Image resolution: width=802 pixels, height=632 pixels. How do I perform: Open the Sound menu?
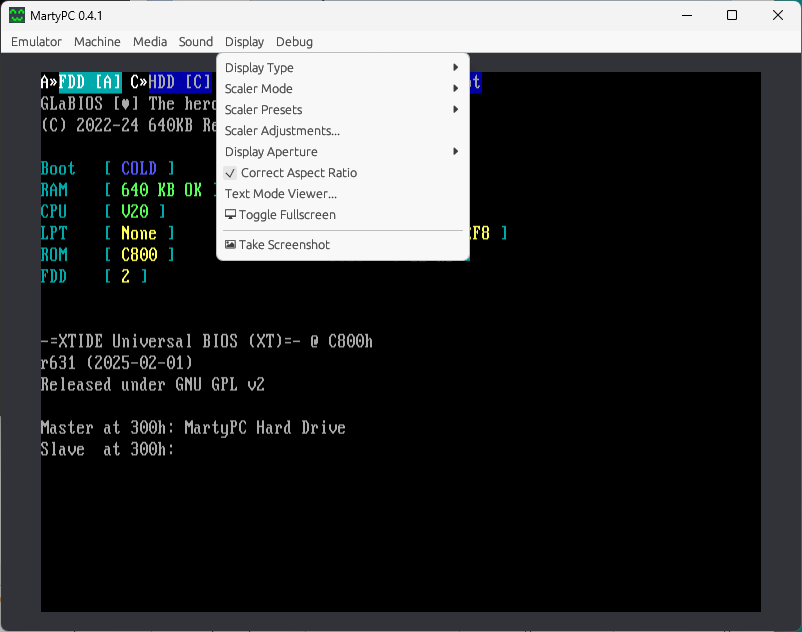(x=196, y=42)
